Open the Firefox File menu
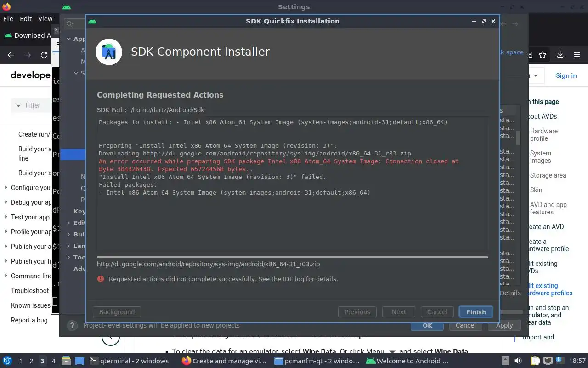This screenshot has width=588, height=368. (8, 19)
